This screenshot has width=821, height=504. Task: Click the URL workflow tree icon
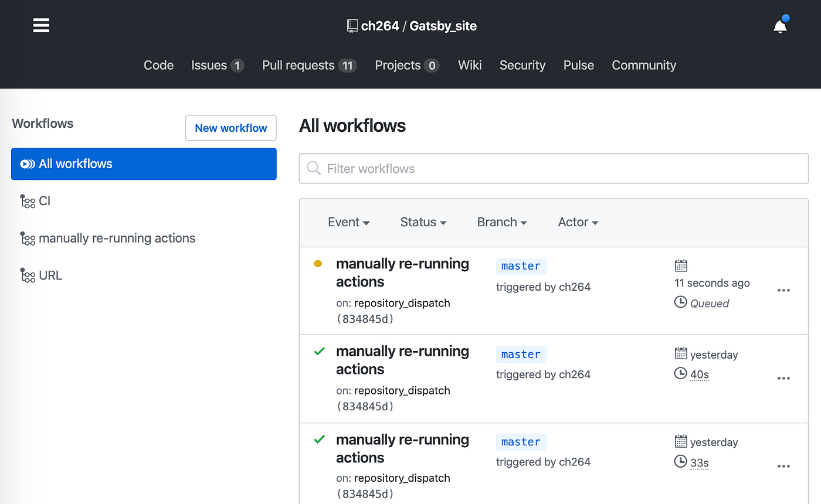28,275
